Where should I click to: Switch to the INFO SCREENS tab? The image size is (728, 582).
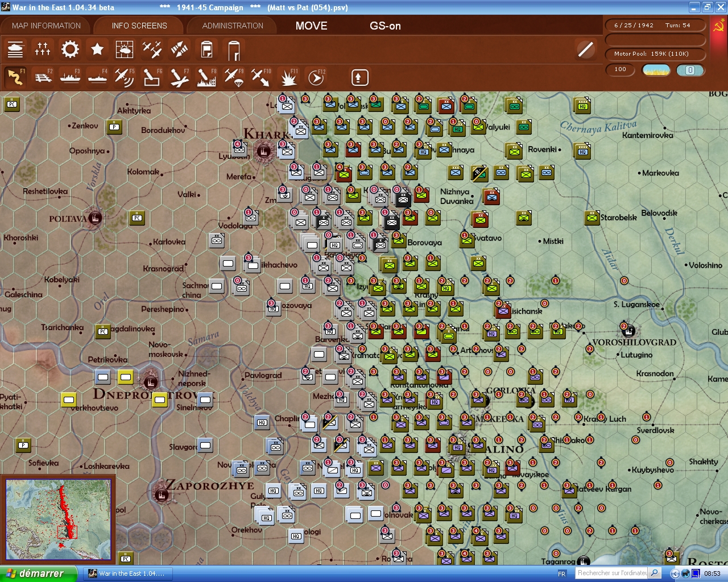[x=139, y=26]
